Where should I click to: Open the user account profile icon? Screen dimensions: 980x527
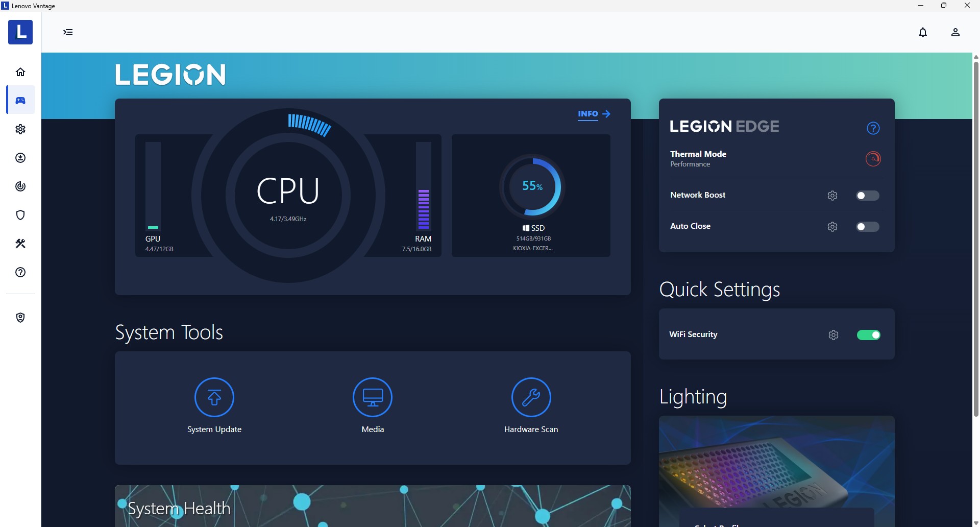coord(955,33)
